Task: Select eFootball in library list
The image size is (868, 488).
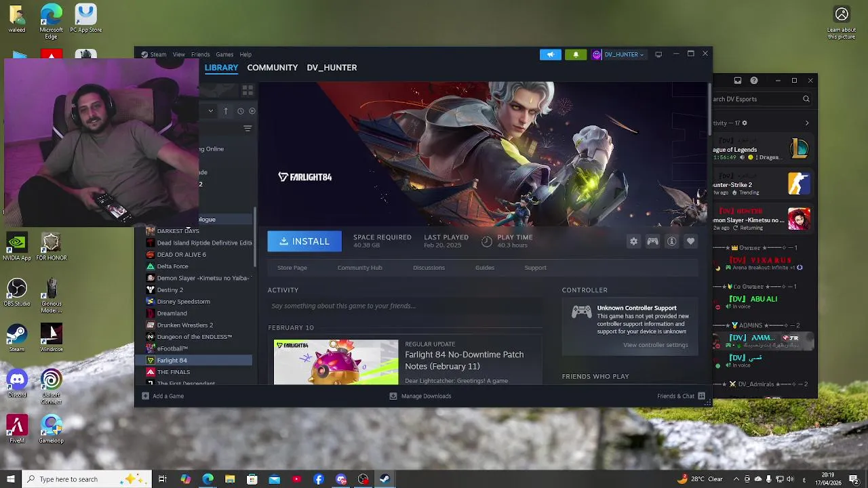Action: [x=172, y=348]
